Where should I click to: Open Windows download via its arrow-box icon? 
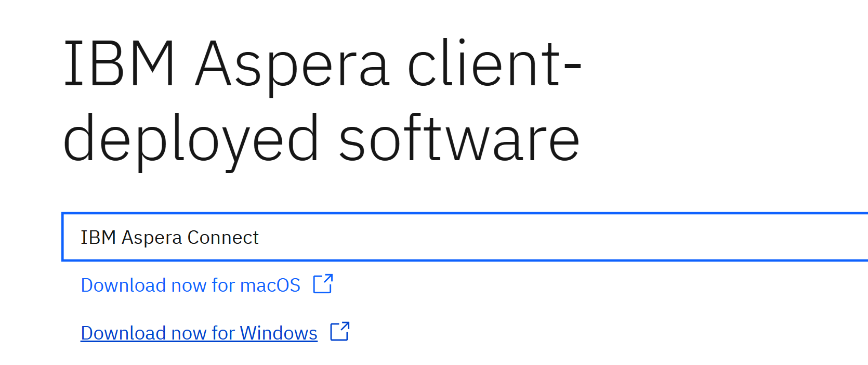[x=340, y=331]
